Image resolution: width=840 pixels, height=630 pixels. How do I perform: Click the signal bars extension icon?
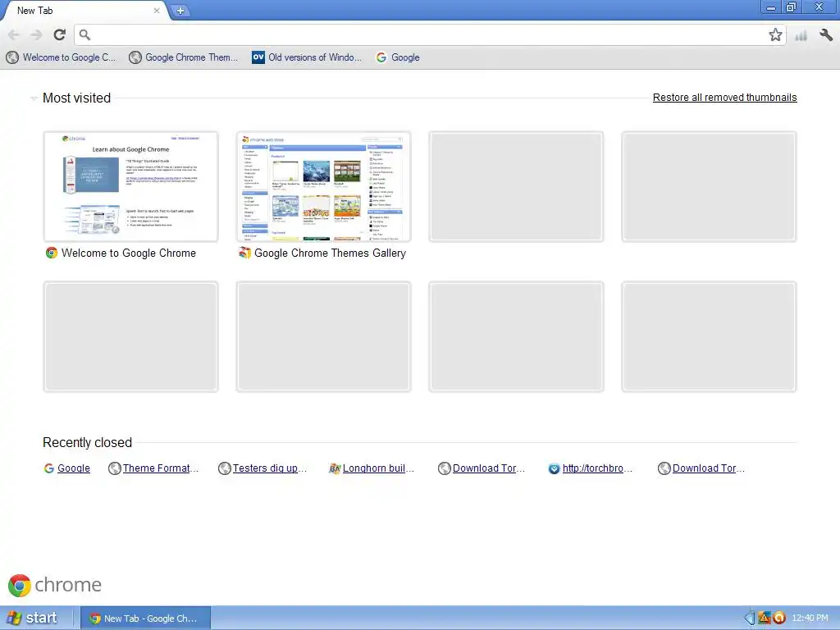[801, 36]
